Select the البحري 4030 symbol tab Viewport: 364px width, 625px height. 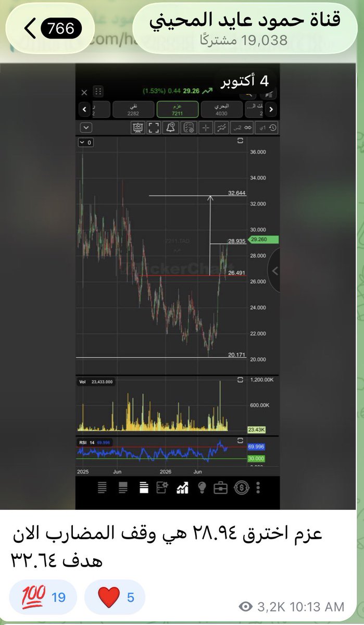[221, 109]
